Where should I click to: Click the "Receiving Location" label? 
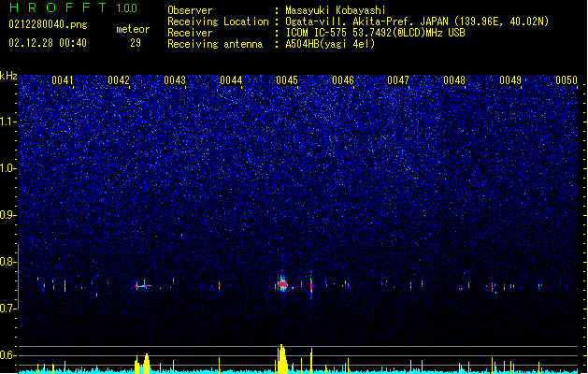point(218,22)
